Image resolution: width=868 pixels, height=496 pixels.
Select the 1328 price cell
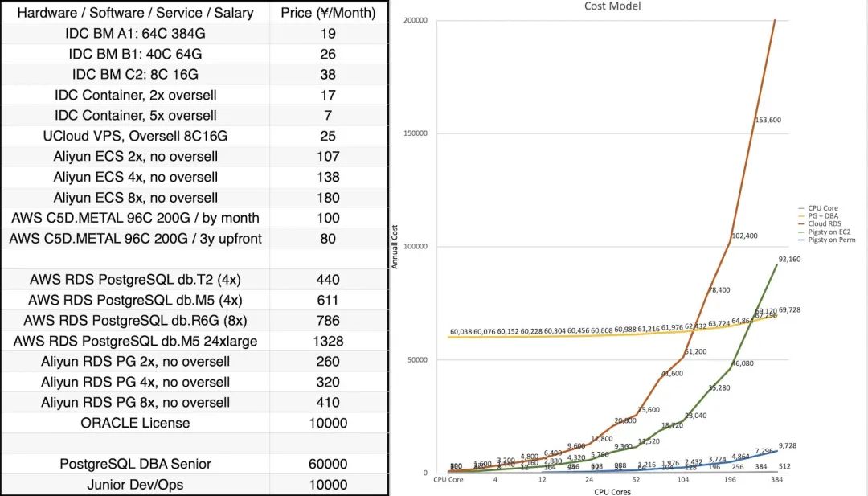(x=328, y=341)
